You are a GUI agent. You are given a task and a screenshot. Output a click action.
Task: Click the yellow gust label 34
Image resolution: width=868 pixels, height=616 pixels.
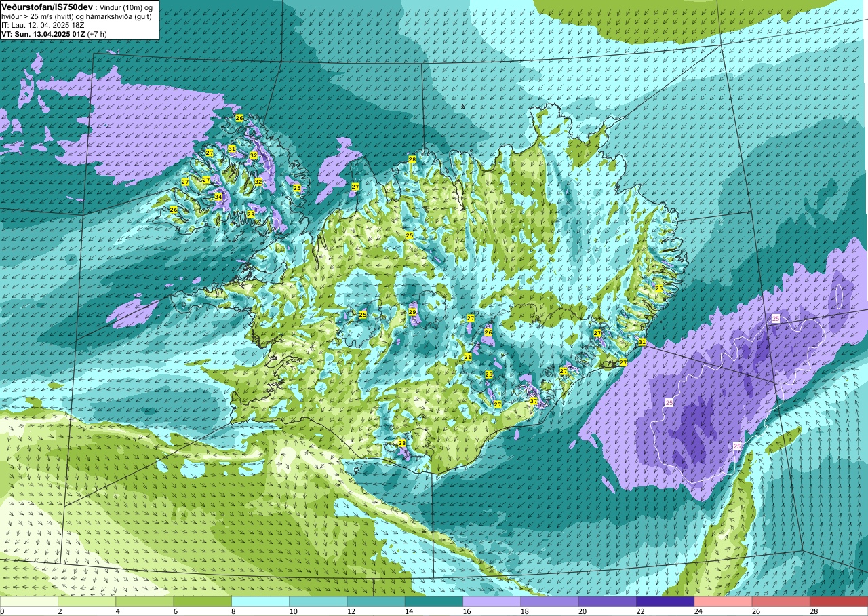(218, 197)
